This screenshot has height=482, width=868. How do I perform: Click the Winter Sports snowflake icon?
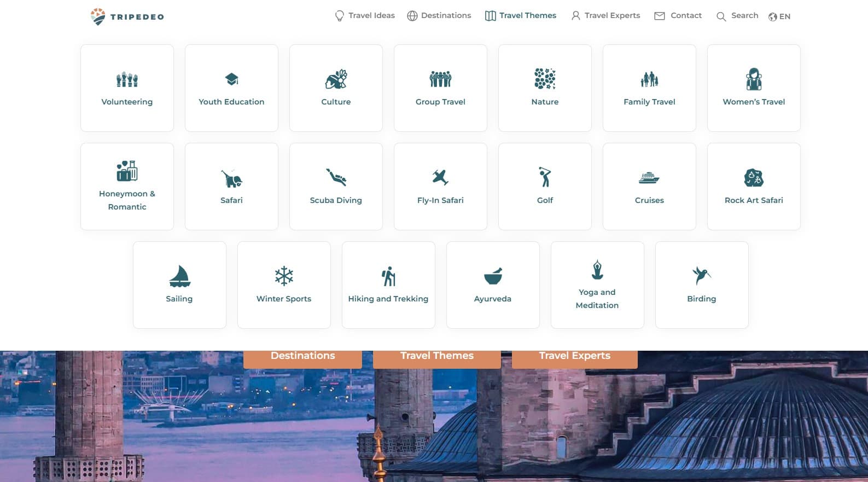pos(284,276)
